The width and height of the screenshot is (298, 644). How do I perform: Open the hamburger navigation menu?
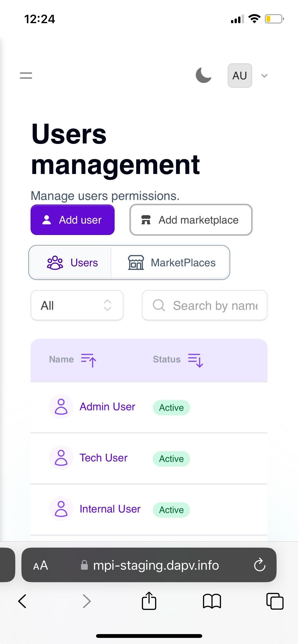[26, 76]
